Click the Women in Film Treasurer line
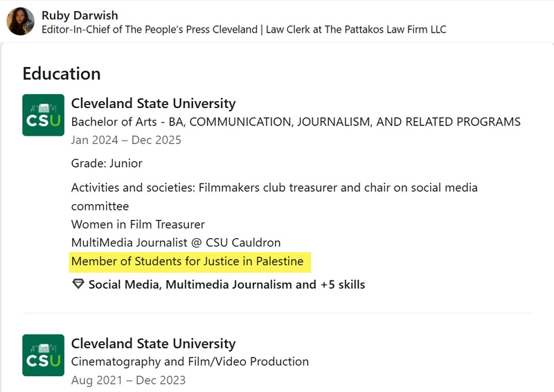The width and height of the screenshot is (554, 392). click(x=138, y=224)
